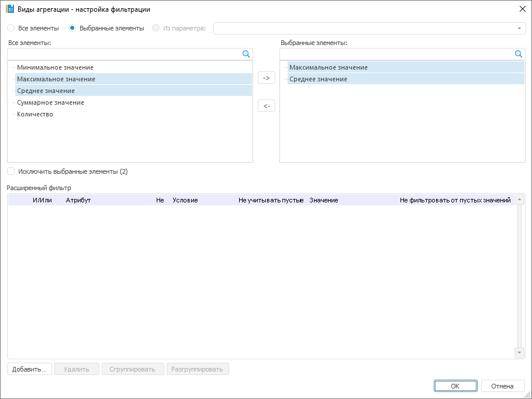
Task: Select 'Среднее значение' in selected elements list
Action: 318,79
